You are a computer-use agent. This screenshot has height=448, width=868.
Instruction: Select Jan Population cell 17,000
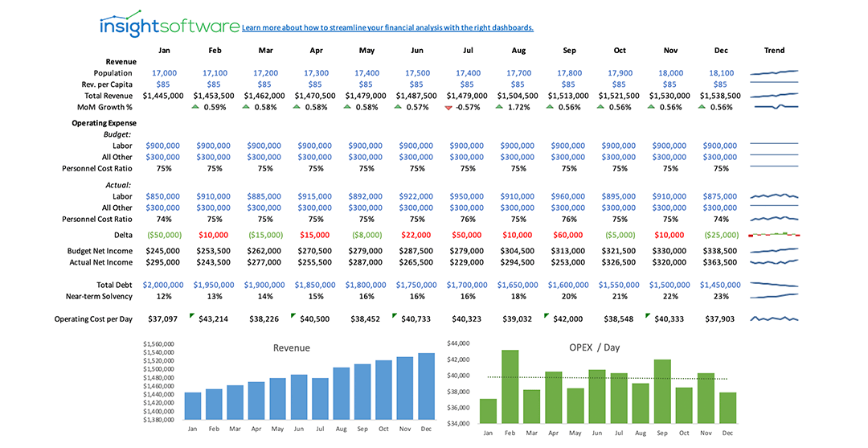pyautogui.click(x=165, y=73)
